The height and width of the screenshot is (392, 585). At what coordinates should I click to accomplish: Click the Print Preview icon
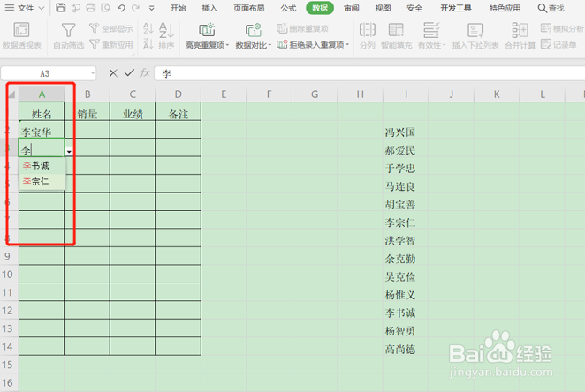[x=106, y=8]
